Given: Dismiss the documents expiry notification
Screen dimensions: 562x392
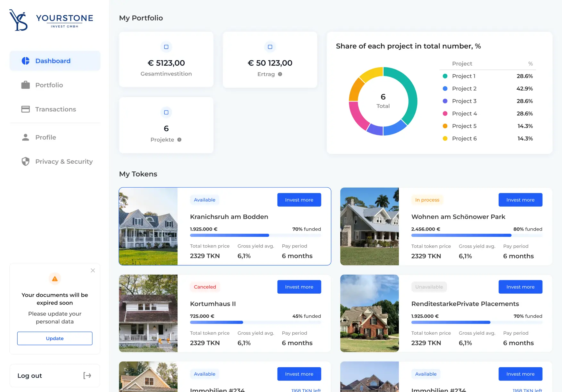Looking at the screenshot, I should [x=93, y=270].
